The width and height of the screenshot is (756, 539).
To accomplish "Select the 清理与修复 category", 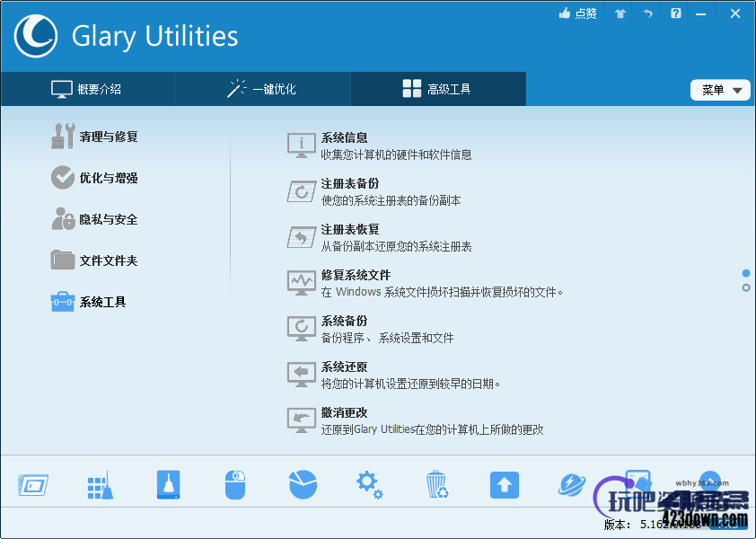I will tap(109, 137).
